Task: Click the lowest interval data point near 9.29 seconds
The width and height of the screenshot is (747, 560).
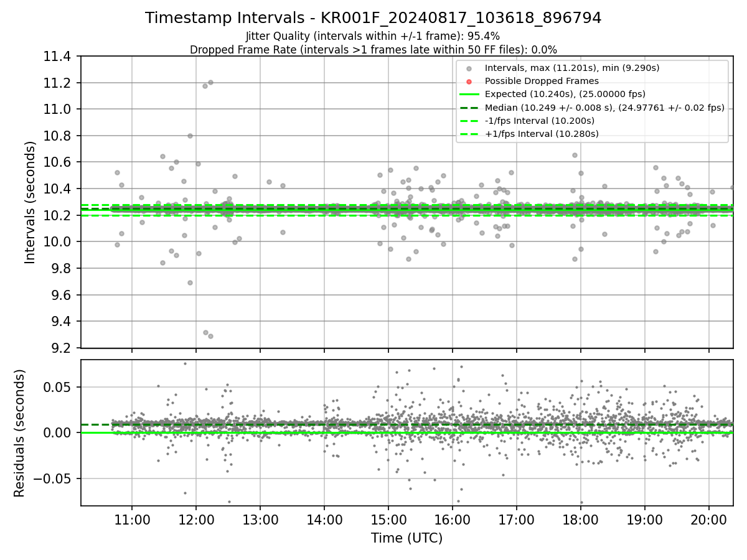Action: (210, 336)
